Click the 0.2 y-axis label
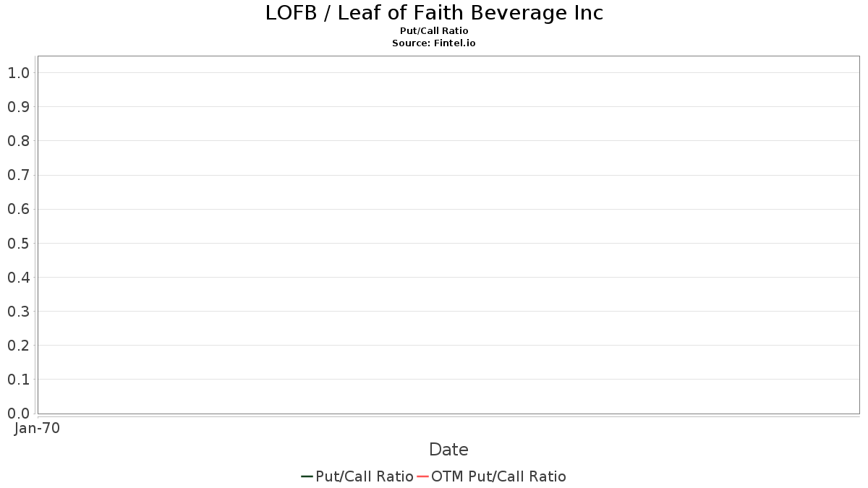868x488 pixels. coord(18,346)
